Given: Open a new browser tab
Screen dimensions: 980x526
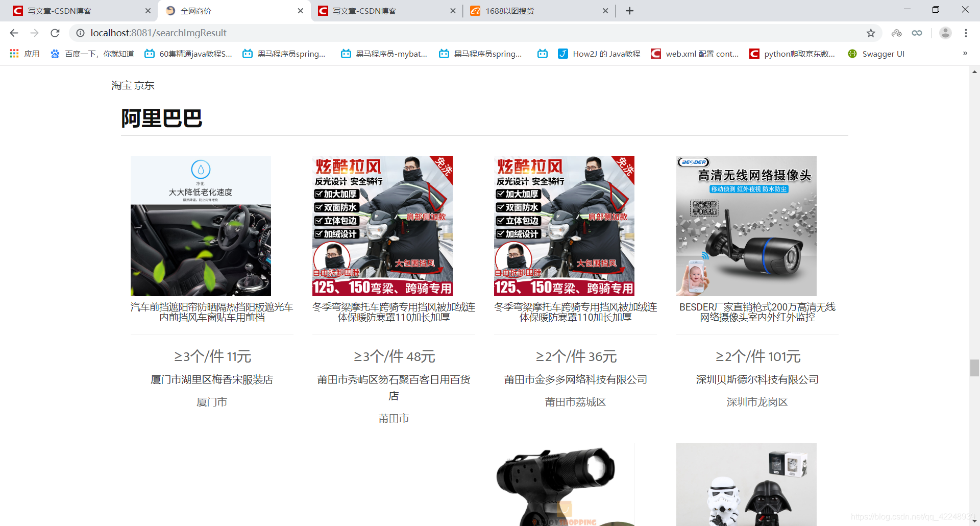Looking at the screenshot, I should 629,11.
